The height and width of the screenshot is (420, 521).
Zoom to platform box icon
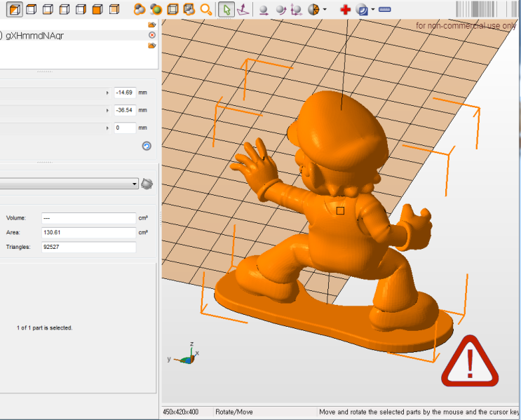(172, 9)
